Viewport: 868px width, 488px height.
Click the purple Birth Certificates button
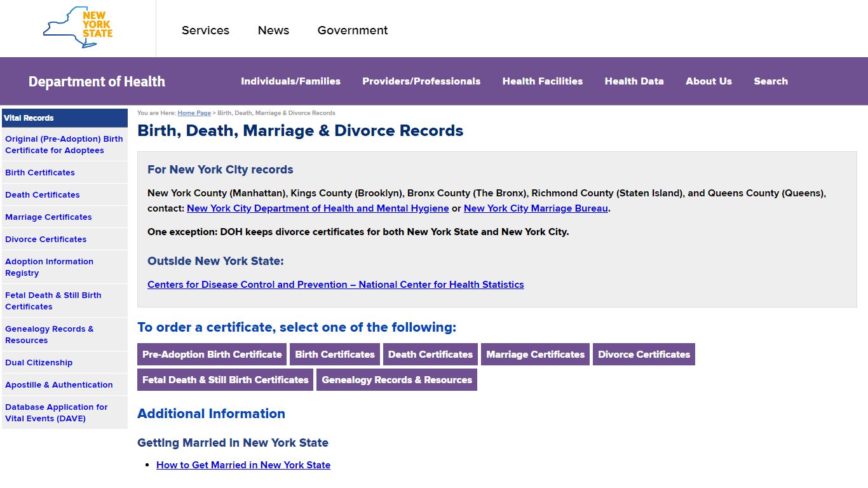(x=335, y=355)
